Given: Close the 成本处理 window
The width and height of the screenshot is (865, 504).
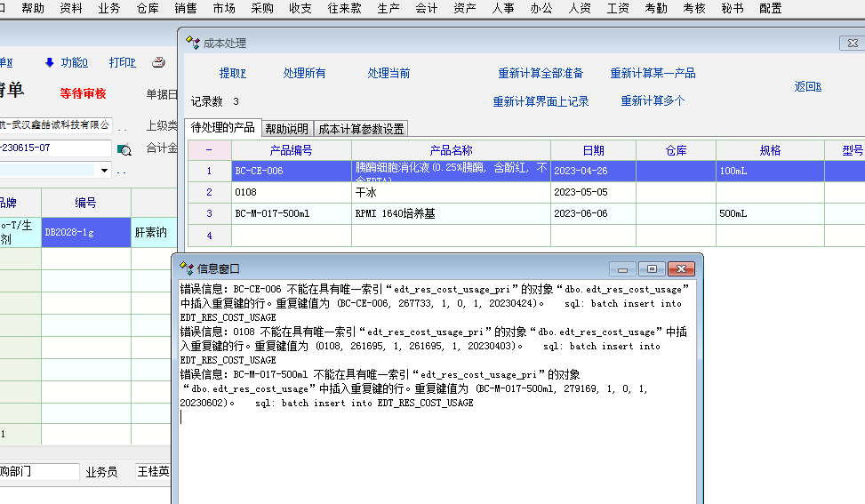Looking at the screenshot, I should pyautogui.click(x=852, y=43).
